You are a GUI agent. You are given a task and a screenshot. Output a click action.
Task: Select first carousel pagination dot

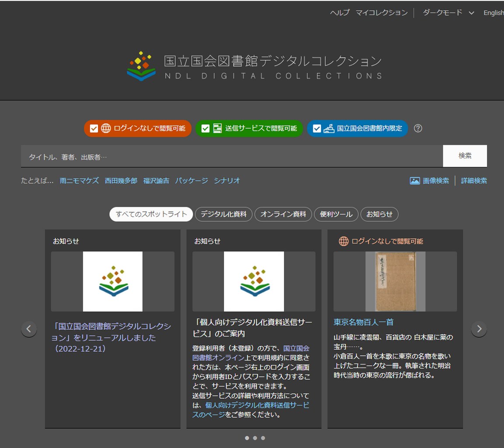pos(247,438)
